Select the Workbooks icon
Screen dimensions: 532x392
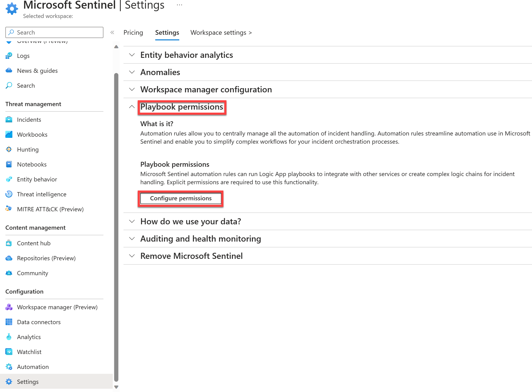pyautogui.click(x=9, y=134)
